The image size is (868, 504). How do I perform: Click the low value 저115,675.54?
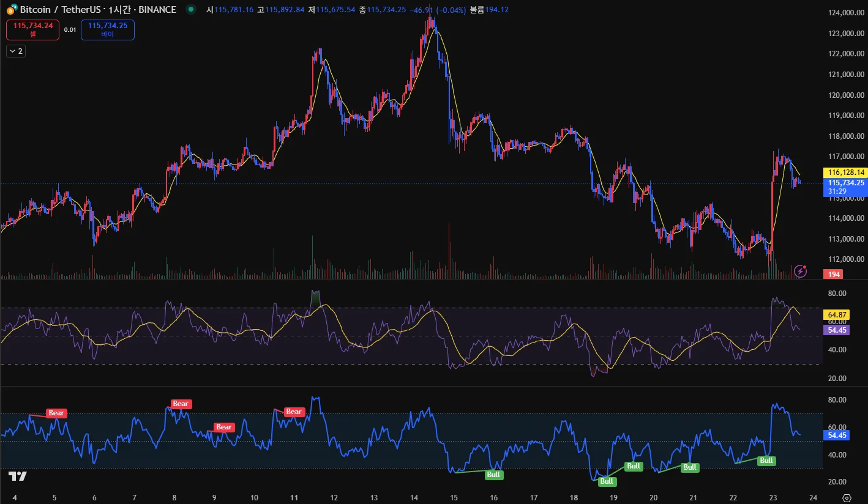pos(332,10)
